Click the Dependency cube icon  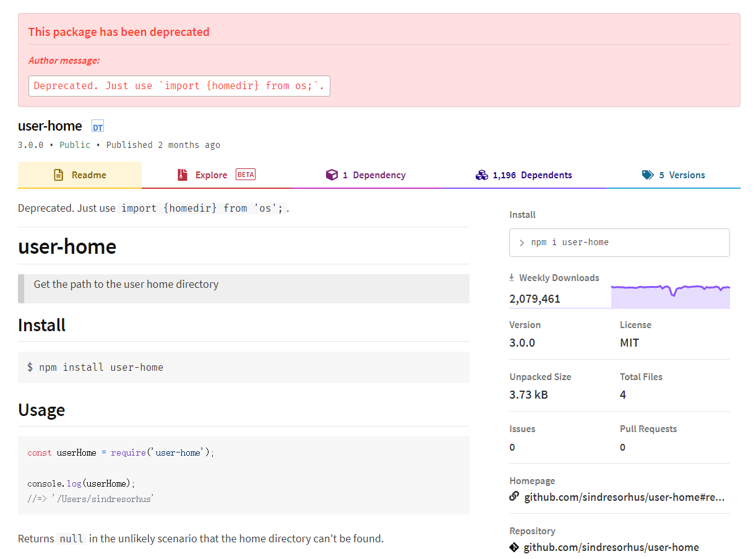point(332,175)
